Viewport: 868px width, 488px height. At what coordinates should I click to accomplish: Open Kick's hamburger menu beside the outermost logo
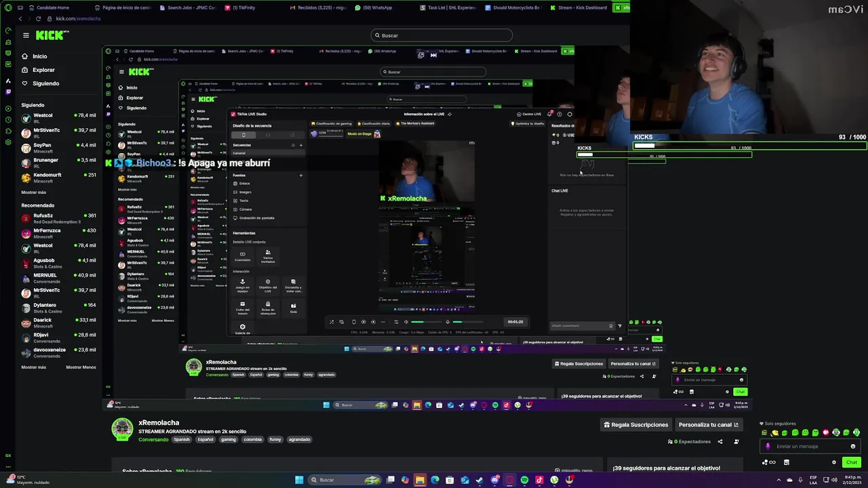[x=26, y=35]
